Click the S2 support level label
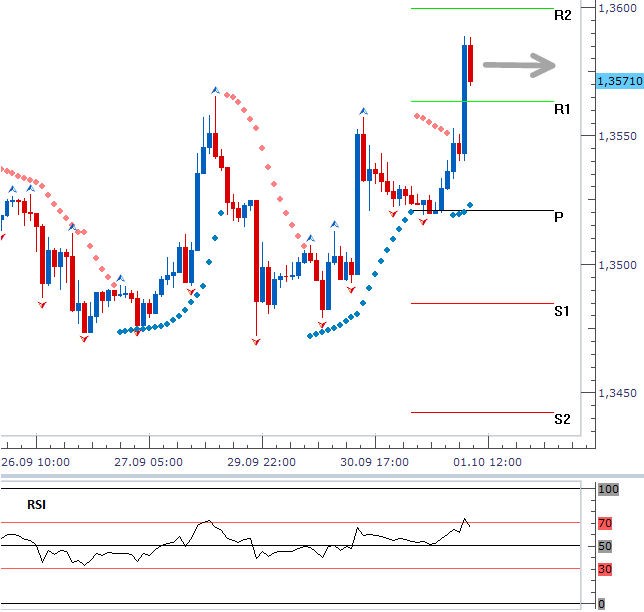This screenshot has height=612, width=644. (562, 419)
